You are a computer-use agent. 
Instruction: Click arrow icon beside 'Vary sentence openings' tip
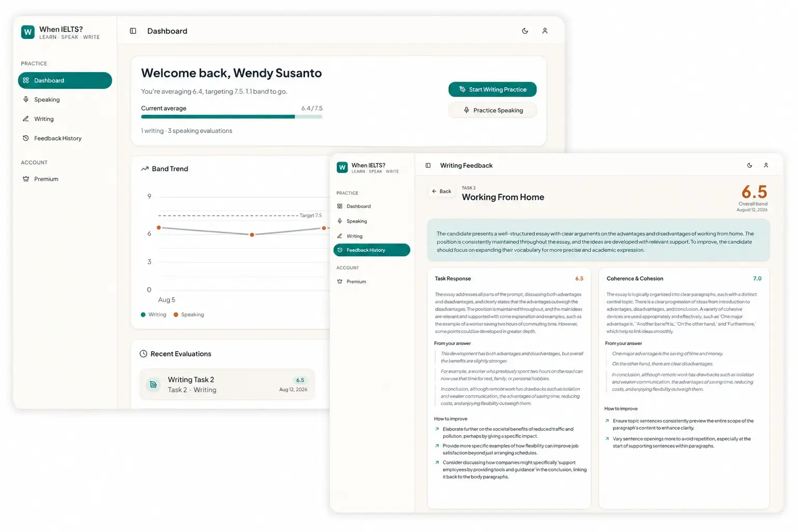607,439
